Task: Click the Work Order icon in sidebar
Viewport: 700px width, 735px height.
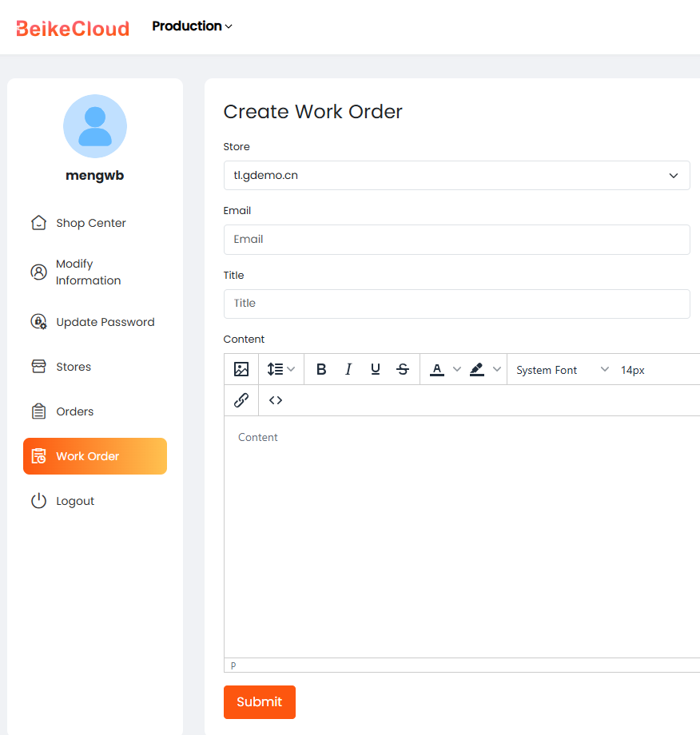Action: [x=38, y=456]
